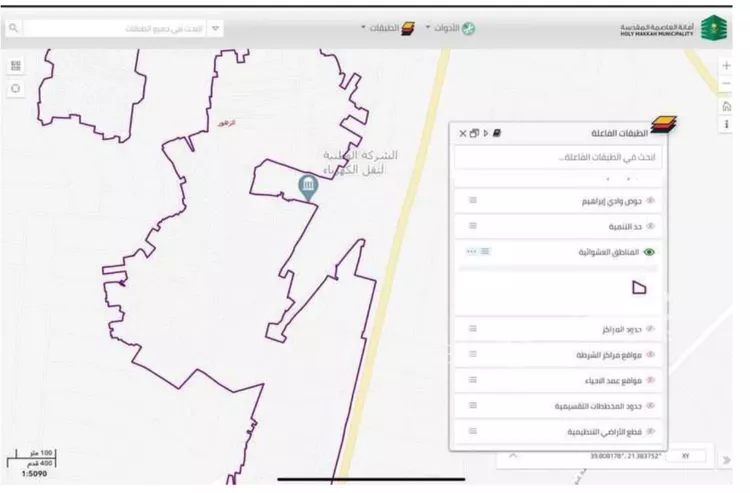750x493 pixels.
Task: Type in the search all layers field
Action: (116, 29)
